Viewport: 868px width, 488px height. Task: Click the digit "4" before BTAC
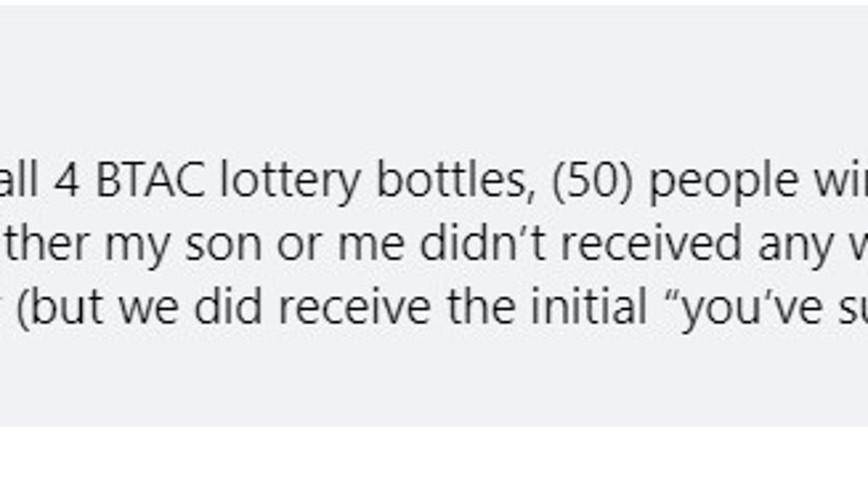[x=67, y=181]
